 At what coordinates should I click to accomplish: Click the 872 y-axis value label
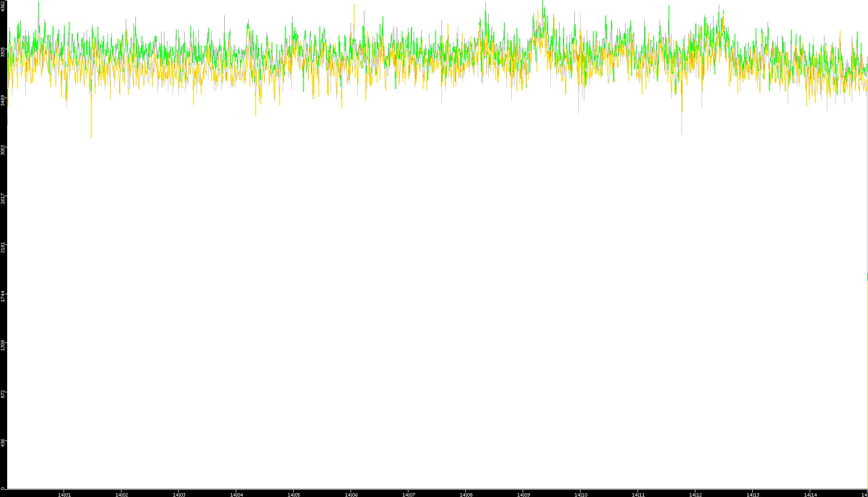click(x=3, y=394)
